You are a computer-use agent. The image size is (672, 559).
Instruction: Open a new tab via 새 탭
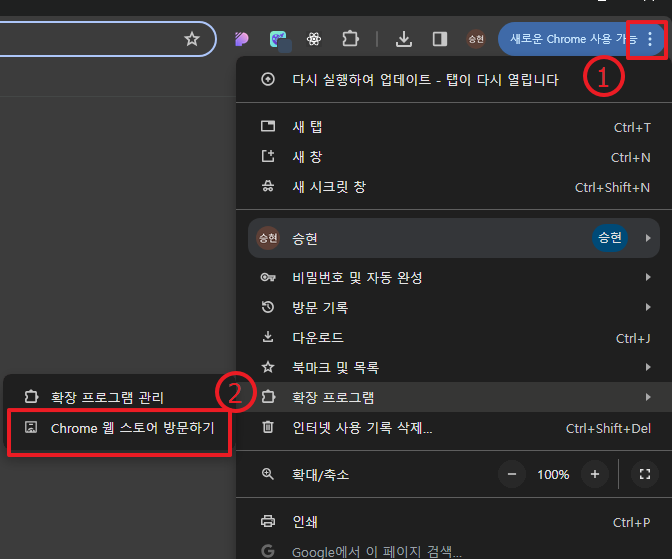tap(454, 127)
